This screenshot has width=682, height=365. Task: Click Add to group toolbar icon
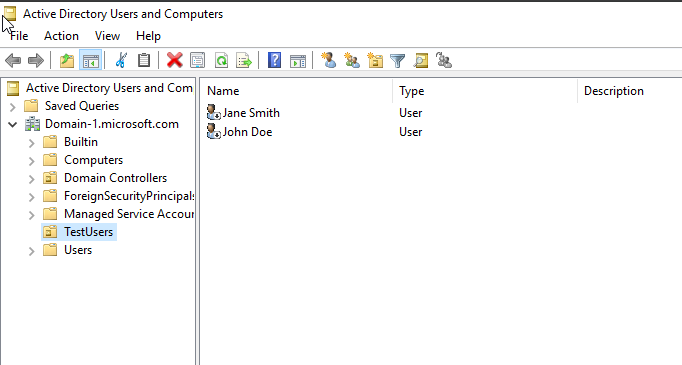[x=444, y=60]
